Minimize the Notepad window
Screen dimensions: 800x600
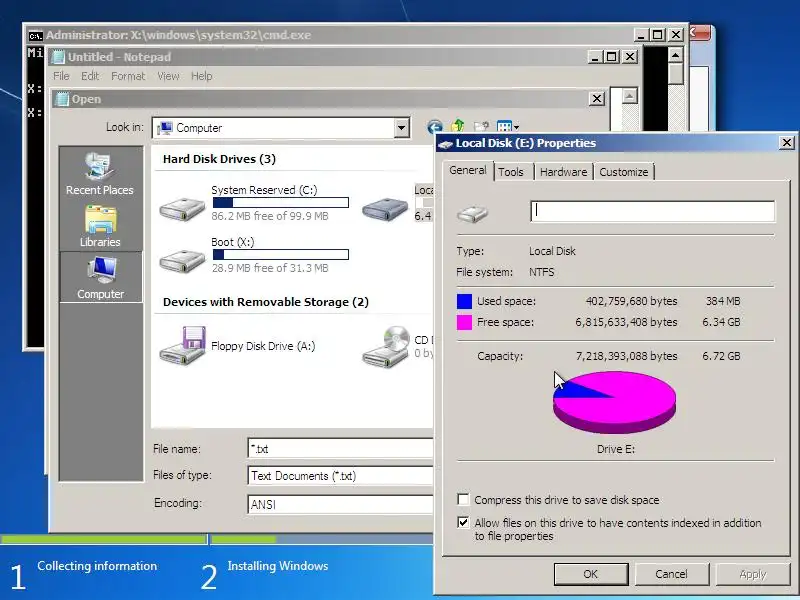pyautogui.click(x=594, y=57)
